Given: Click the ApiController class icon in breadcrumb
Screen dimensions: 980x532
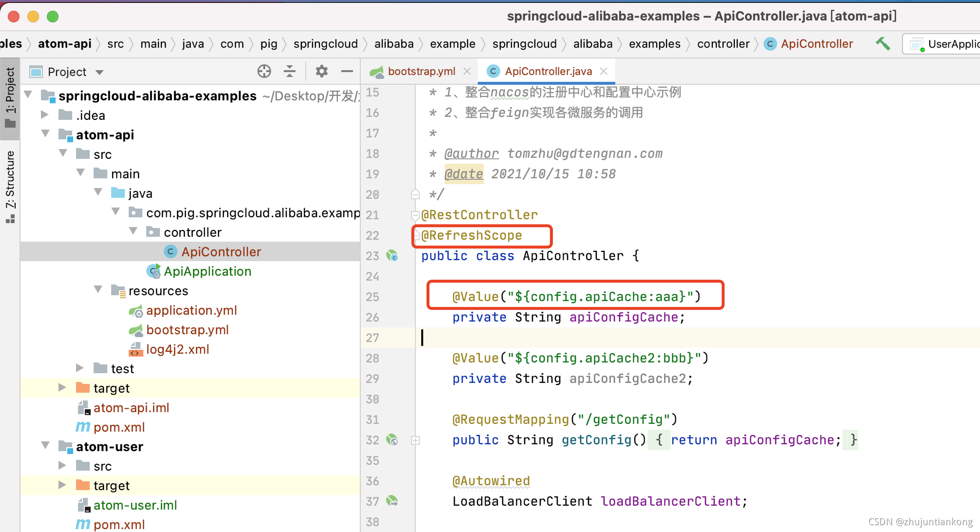Looking at the screenshot, I should pos(770,44).
